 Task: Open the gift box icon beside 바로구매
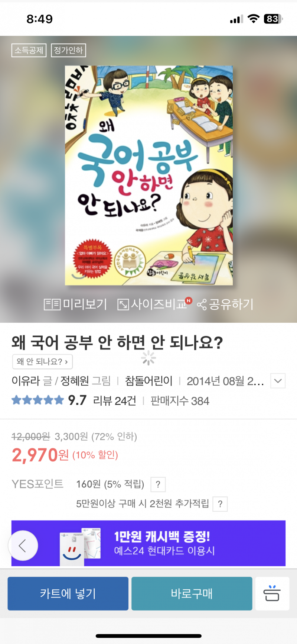click(272, 593)
